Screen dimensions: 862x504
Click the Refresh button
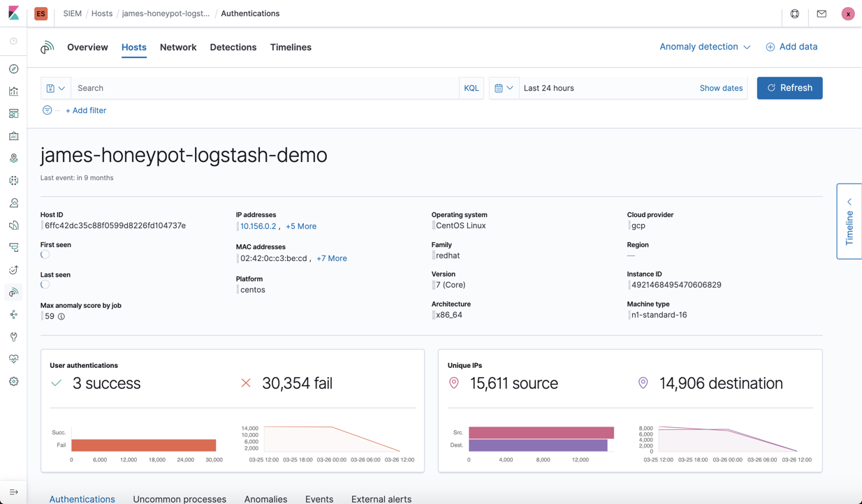point(790,88)
